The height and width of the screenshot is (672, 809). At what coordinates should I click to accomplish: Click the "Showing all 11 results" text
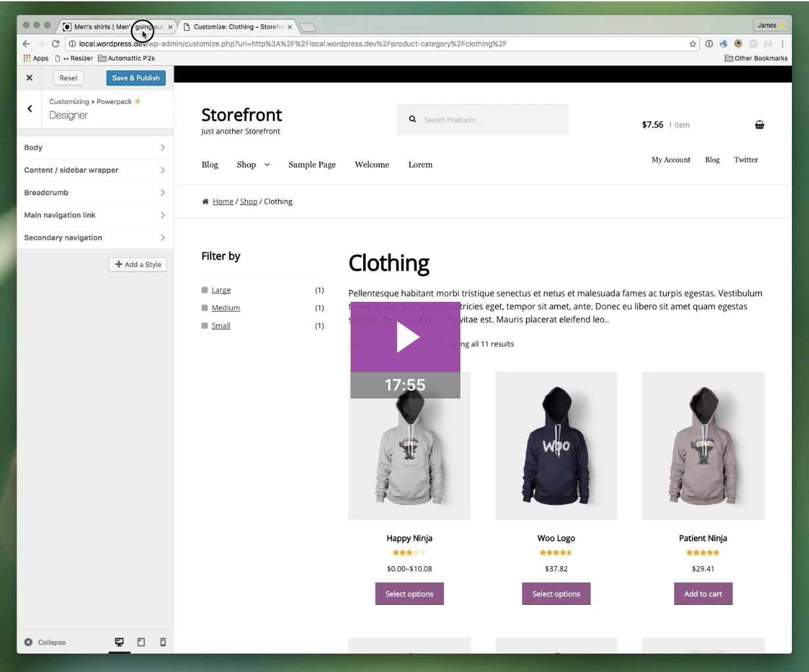click(x=478, y=344)
